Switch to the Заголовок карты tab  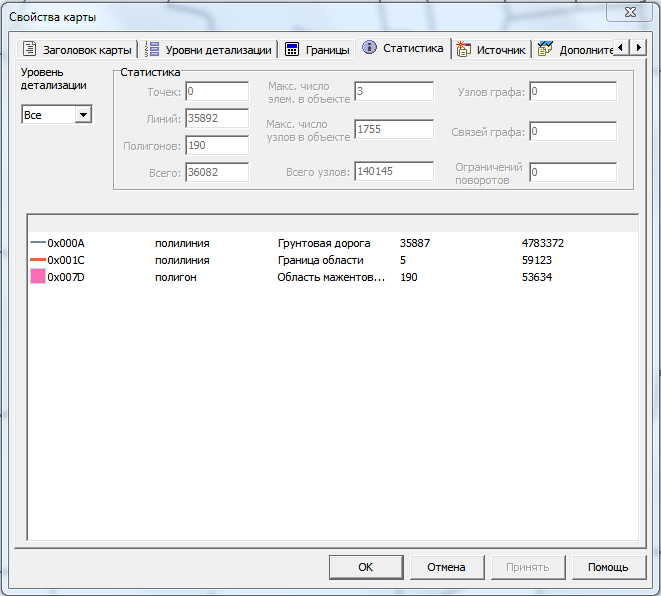(x=86, y=49)
